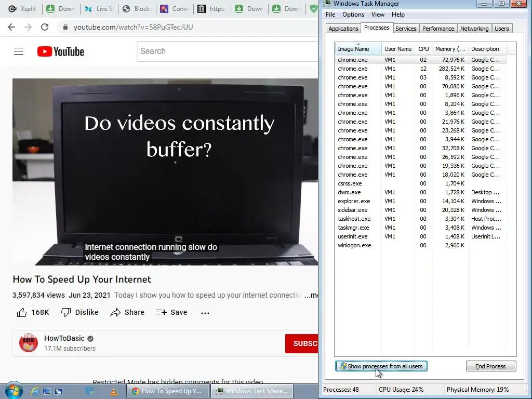Viewport: 532px width, 399px height.
Task: Click the VLC cone icon on taskbar
Action: (x=114, y=391)
